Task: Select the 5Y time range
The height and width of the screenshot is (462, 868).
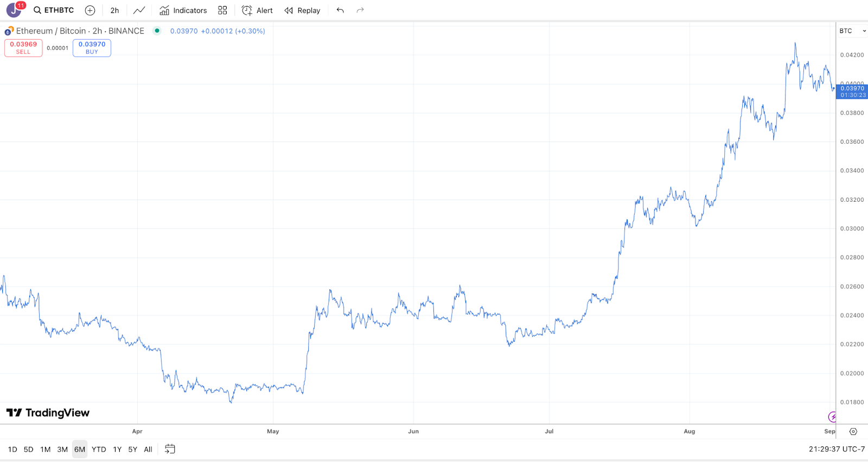Action: (133, 449)
